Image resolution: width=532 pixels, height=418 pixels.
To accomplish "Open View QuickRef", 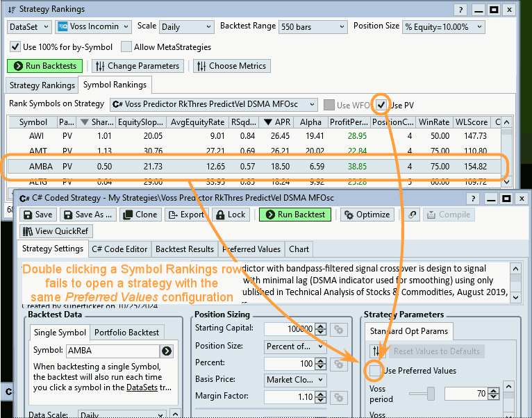I will 56,231.
